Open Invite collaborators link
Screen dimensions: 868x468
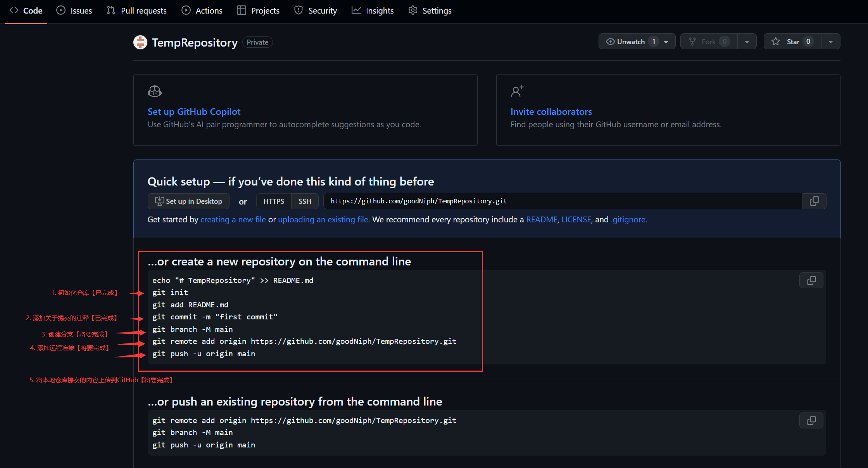tap(551, 112)
